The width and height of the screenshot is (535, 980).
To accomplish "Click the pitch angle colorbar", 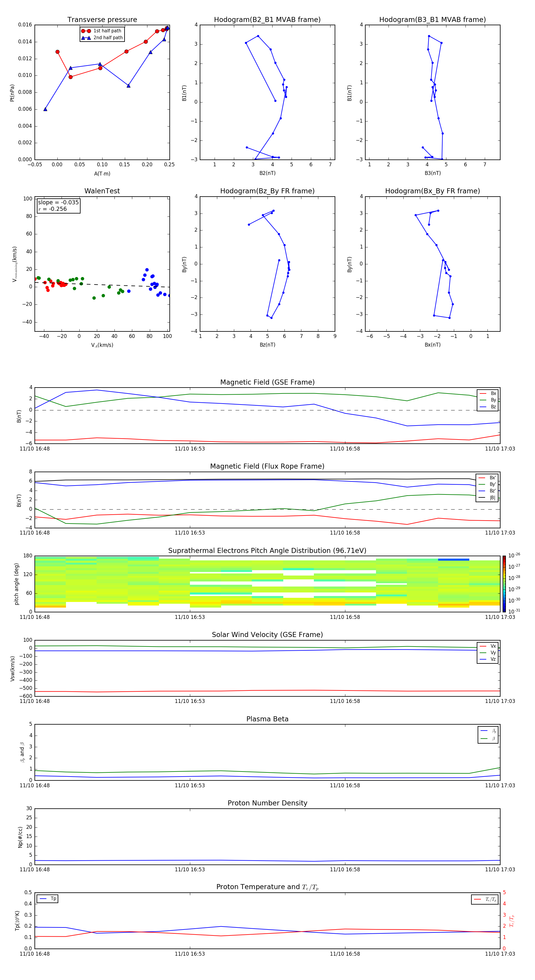I will 504,584.
